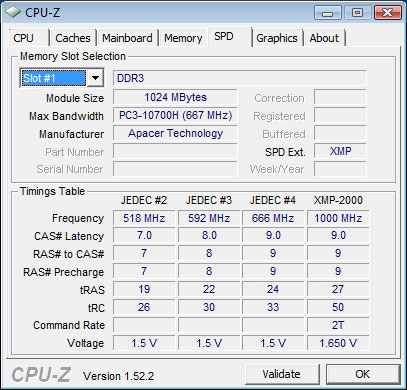407x390 pixels.
Task: Open the Slot #1 dropdown arrow
Action: (95, 78)
